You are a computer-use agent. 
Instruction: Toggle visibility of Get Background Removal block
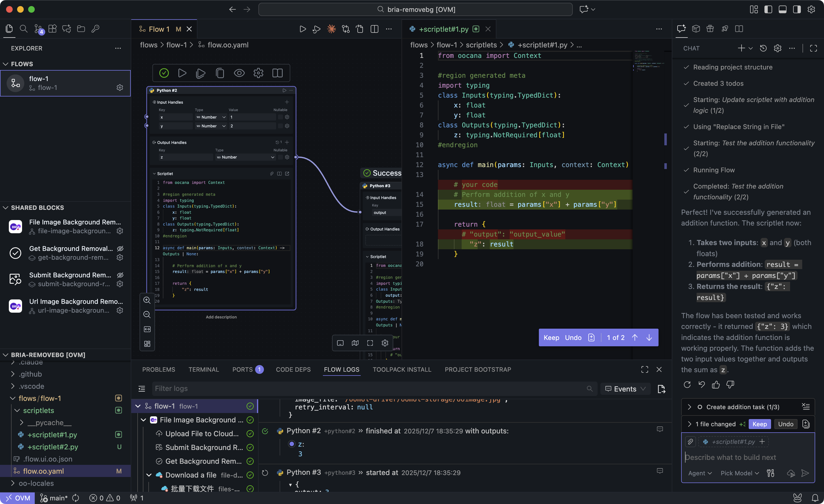tap(120, 248)
